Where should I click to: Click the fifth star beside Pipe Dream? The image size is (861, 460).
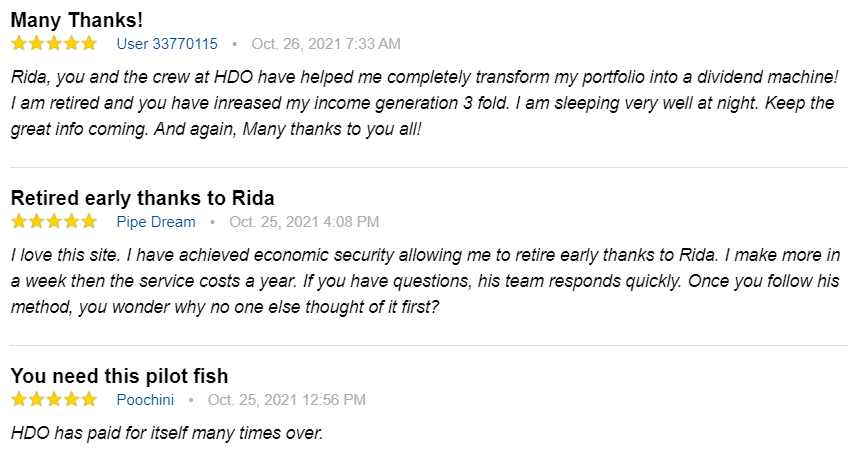89,221
